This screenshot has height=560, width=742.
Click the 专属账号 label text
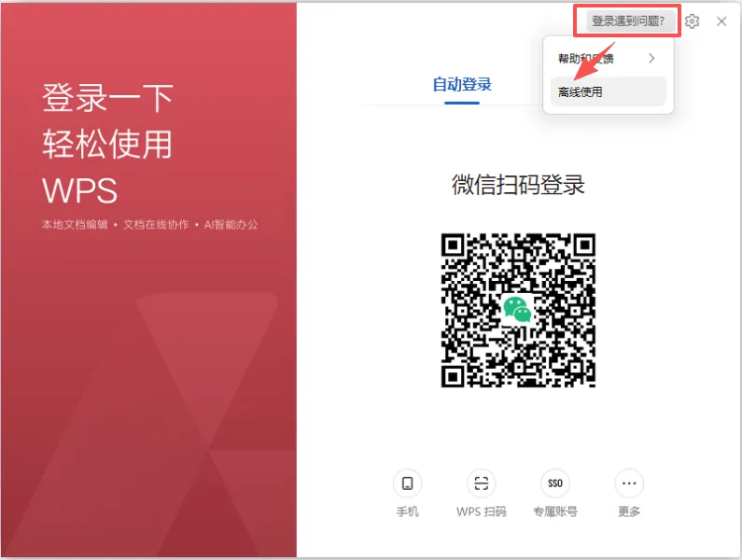pyautogui.click(x=555, y=511)
